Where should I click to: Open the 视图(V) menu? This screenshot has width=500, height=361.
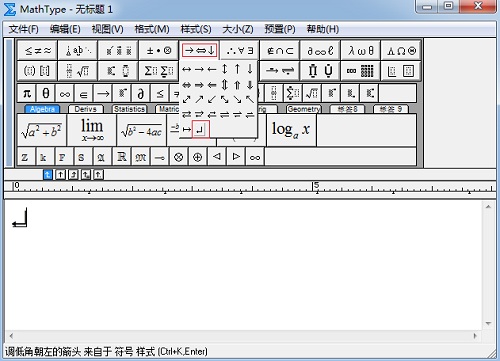[x=107, y=29]
